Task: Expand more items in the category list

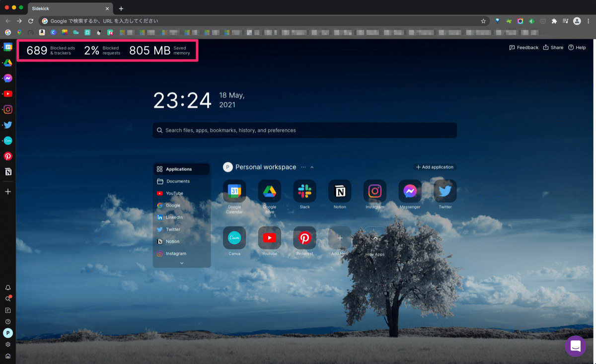Action: point(182,263)
